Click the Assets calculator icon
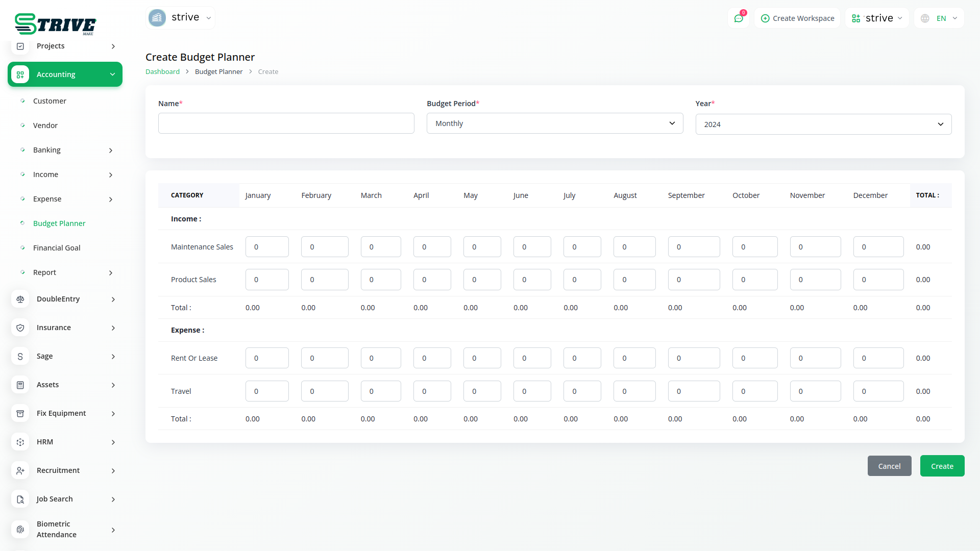 click(x=20, y=385)
